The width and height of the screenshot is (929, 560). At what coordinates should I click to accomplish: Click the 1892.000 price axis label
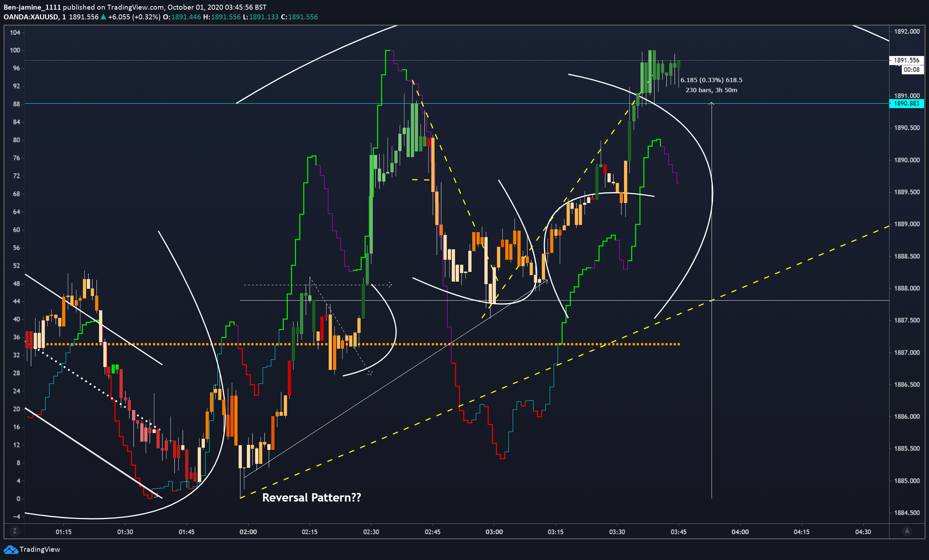click(907, 31)
